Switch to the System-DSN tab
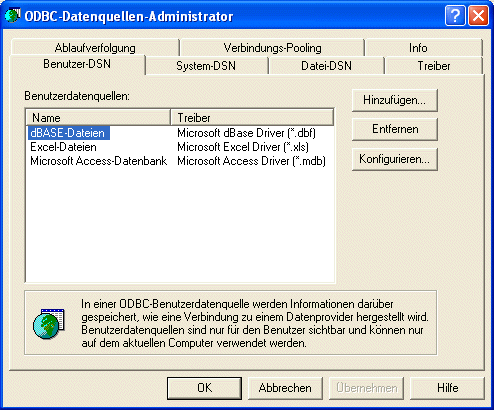The height and width of the screenshot is (410, 494). click(206, 66)
